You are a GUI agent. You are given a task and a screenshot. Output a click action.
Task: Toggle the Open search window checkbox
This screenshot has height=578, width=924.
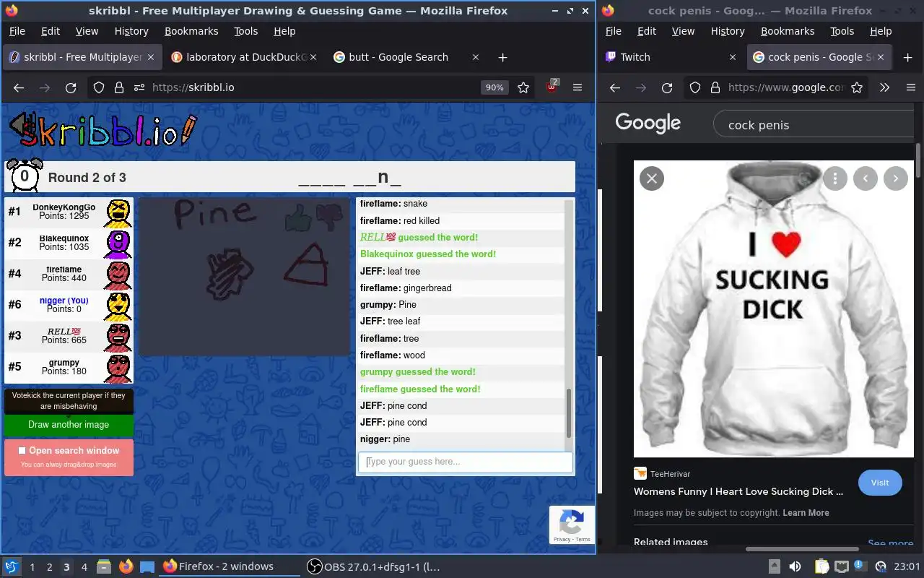coord(22,451)
